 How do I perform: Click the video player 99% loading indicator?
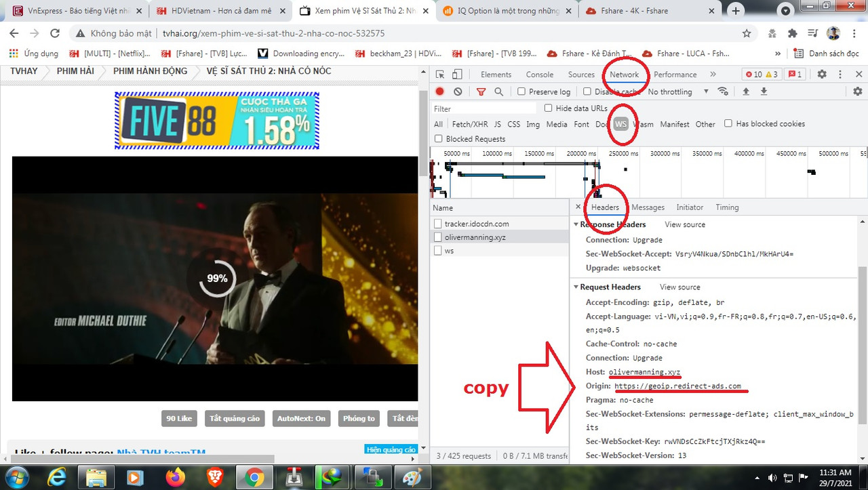click(x=217, y=279)
